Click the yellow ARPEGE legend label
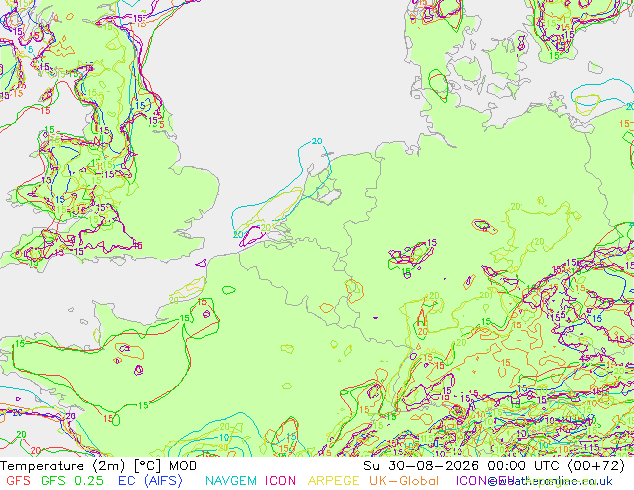This screenshot has width=634, height=490. tap(334, 481)
